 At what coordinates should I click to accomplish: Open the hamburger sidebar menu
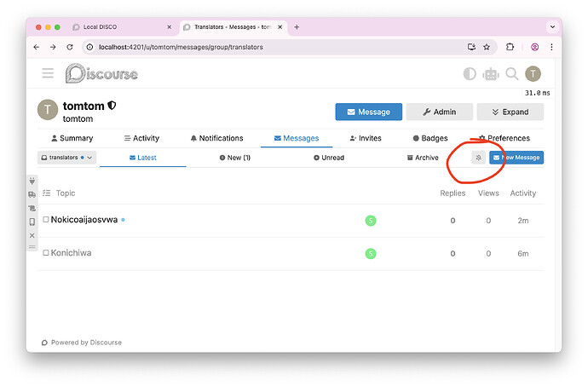(48, 73)
